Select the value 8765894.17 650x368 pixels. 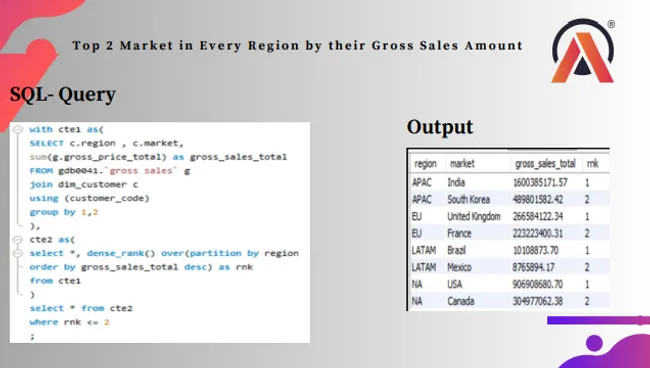coord(534,267)
